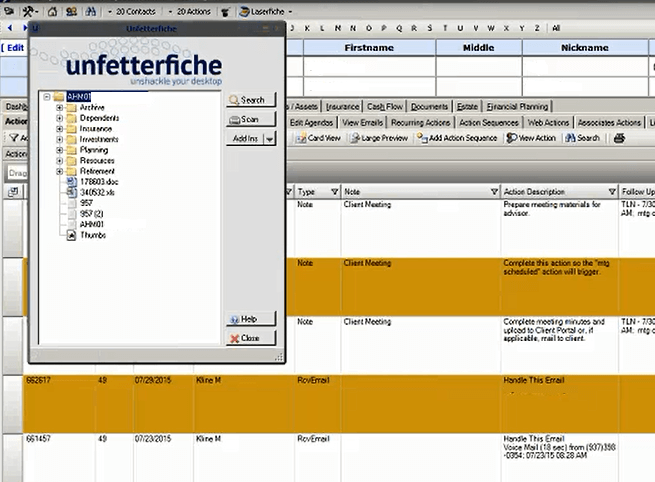Expand the Archive folder

pos(59,107)
